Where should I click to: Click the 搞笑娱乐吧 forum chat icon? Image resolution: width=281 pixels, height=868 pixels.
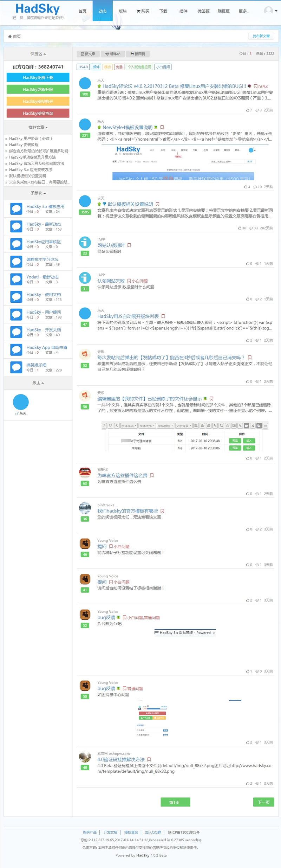16,367
